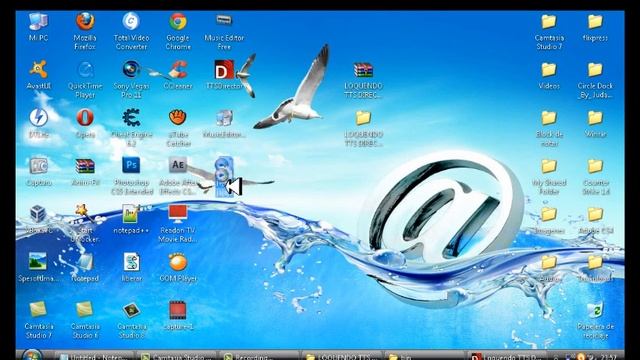Open the Imagenes folder
Image resolution: width=640 pixels, height=360 pixels.
pos(549,214)
